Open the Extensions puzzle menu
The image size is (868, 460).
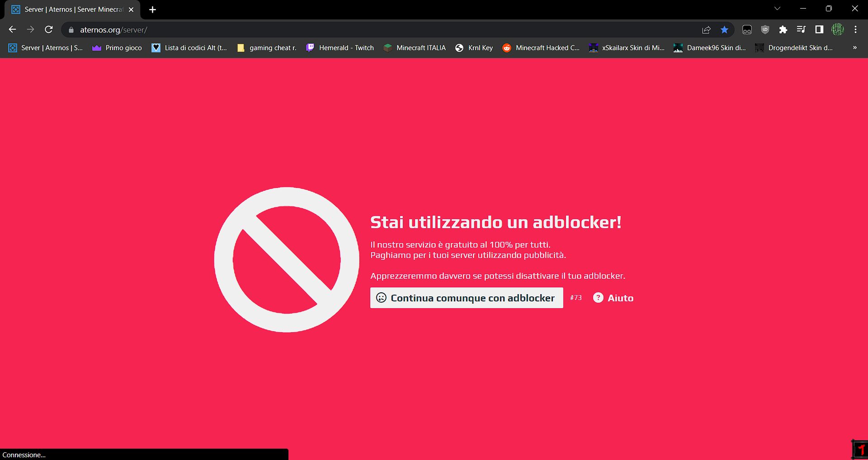(783, 30)
